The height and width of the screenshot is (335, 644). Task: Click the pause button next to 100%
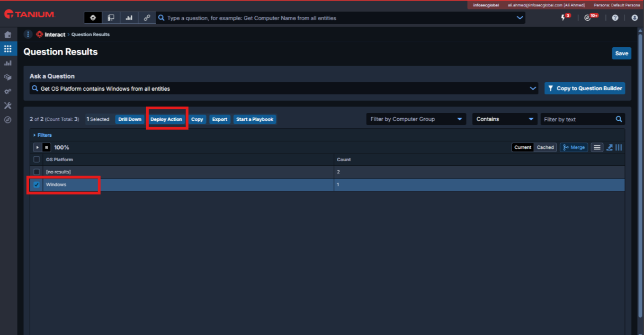(x=46, y=147)
